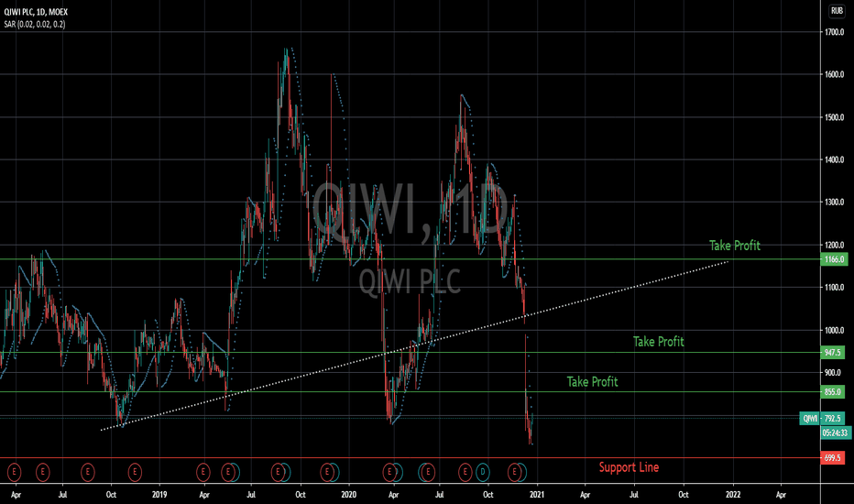Select the red horizontal support line at 699.5
The height and width of the screenshot is (504, 854).
(x=410, y=458)
